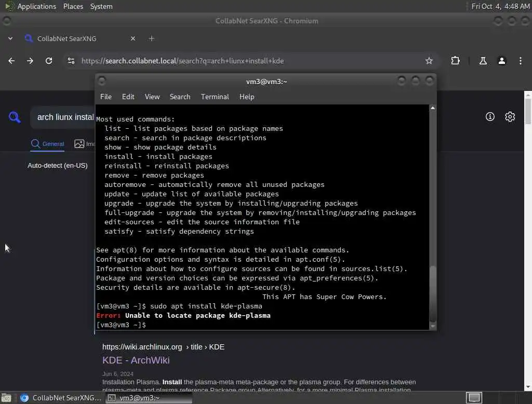Click the SearXNG magnifier logo
This screenshot has width=532, height=404.
(14, 117)
